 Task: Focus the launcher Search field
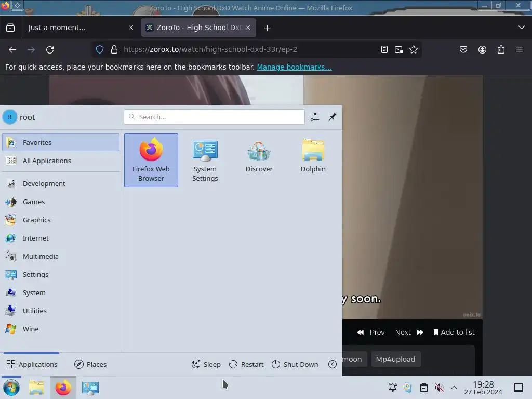point(214,117)
